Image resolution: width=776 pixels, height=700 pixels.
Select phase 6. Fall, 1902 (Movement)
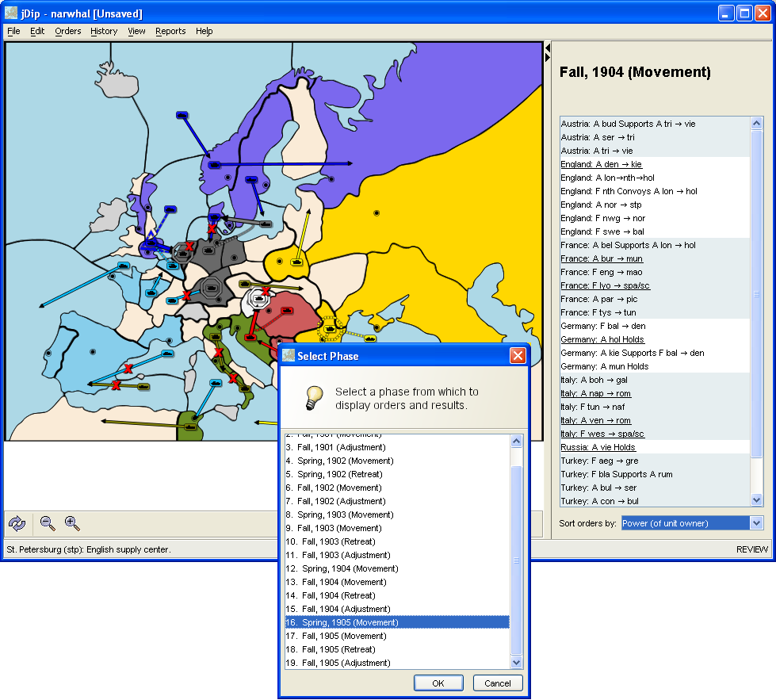tap(397, 488)
